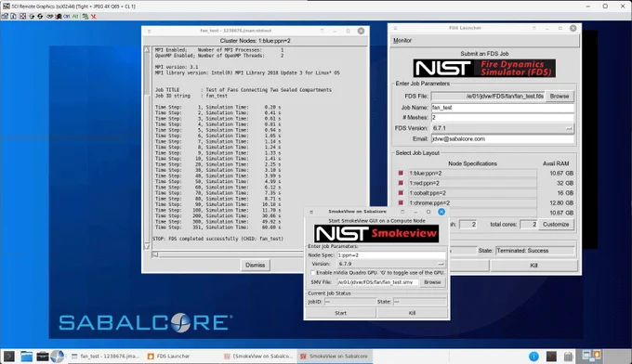The image size is (632, 364).
Task: Disconnect using the red X toolbar icon
Action: [x=94, y=17]
